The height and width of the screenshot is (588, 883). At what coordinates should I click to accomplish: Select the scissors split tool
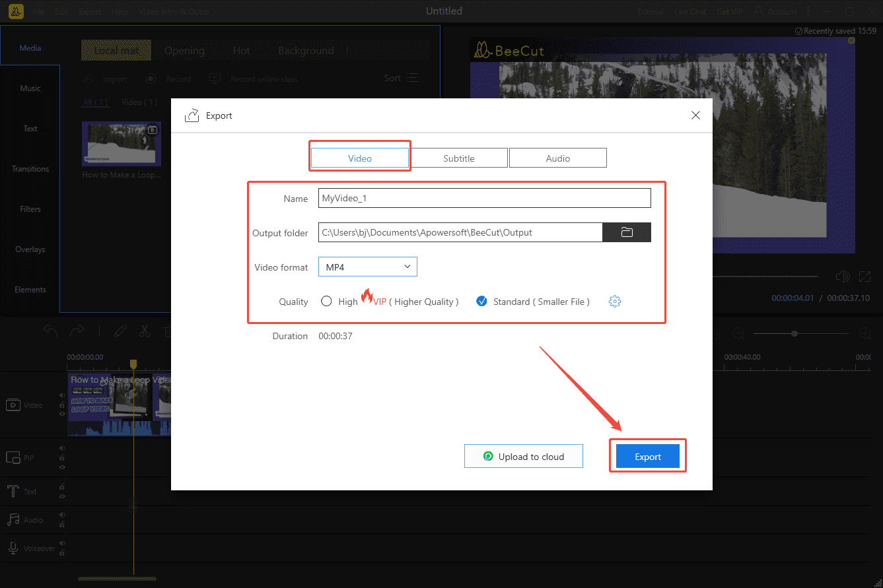pyautogui.click(x=145, y=331)
